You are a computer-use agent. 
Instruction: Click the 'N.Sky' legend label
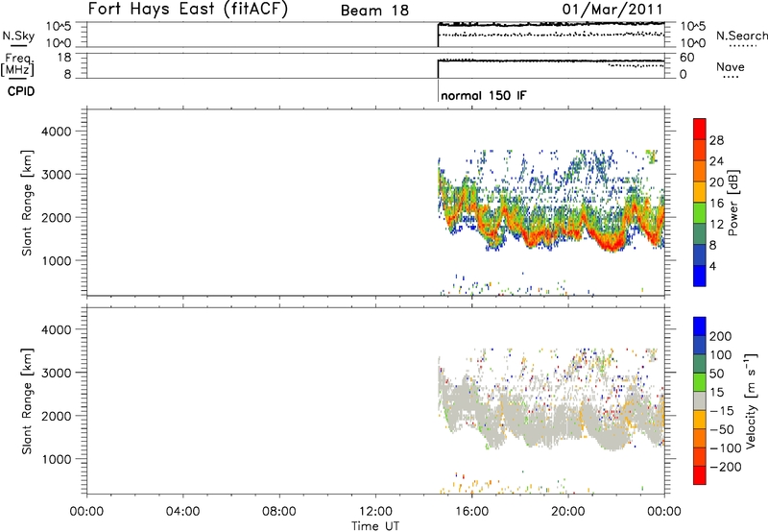click(x=18, y=36)
